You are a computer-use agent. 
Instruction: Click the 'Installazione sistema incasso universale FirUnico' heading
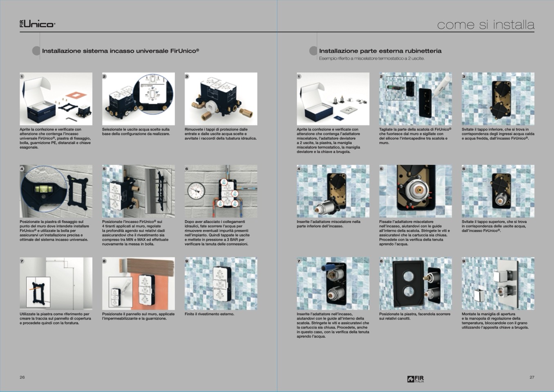(121, 51)
